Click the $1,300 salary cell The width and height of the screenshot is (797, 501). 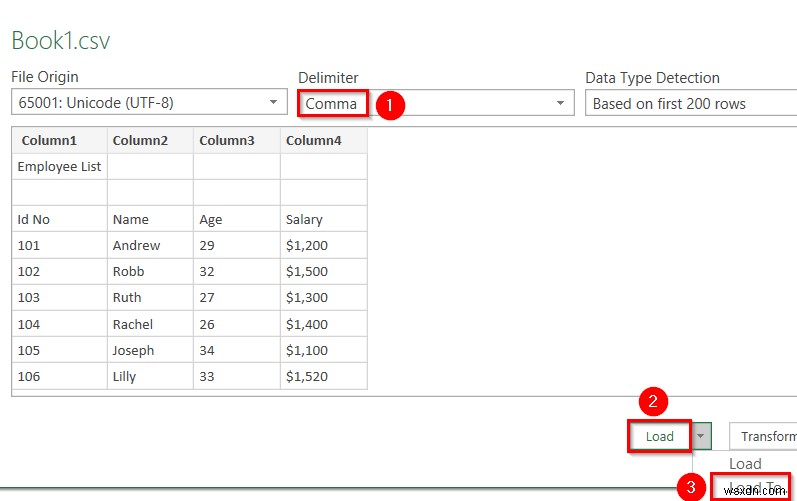(324, 297)
